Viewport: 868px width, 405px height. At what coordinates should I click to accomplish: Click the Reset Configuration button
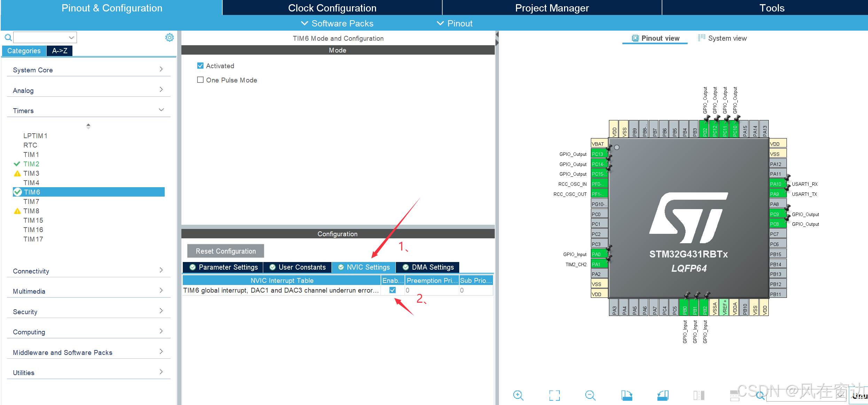pyautogui.click(x=225, y=251)
